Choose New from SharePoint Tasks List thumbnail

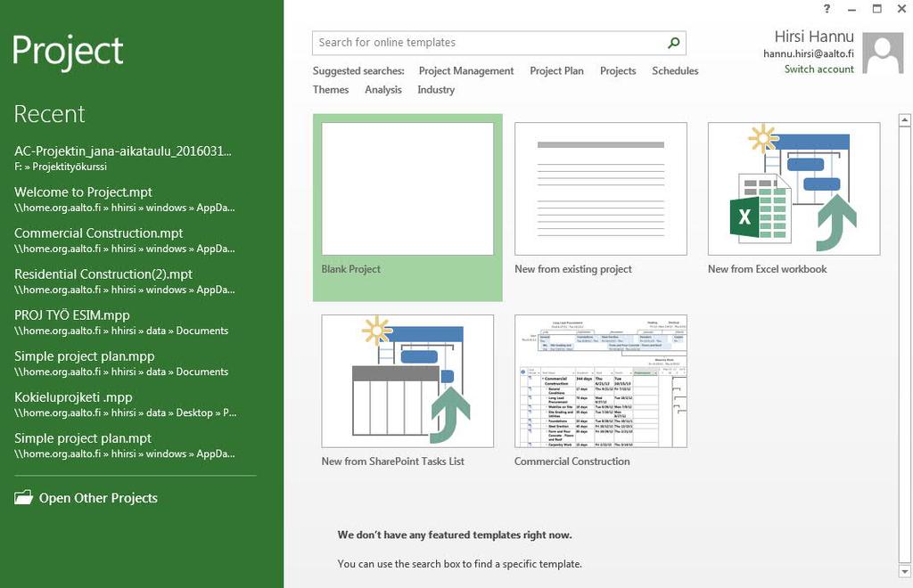pos(407,381)
